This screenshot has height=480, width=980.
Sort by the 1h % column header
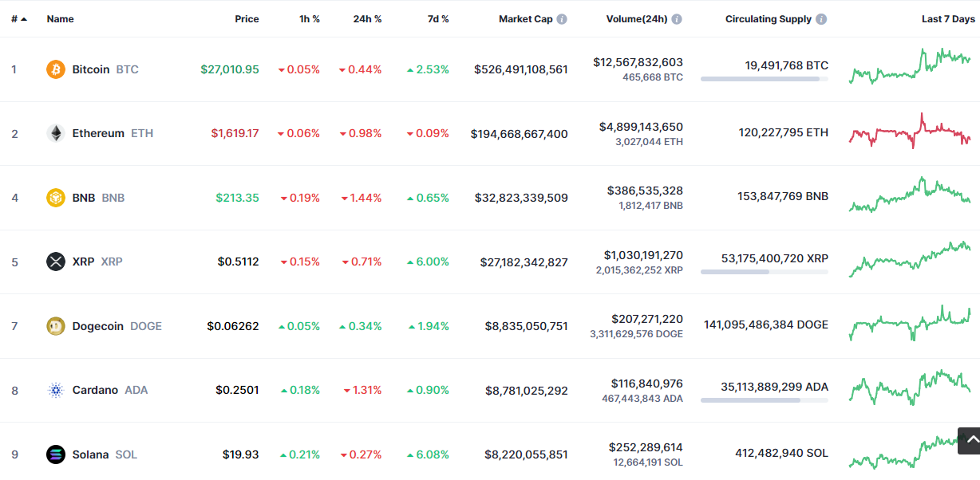pyautogui.click(x=310, y=19)
